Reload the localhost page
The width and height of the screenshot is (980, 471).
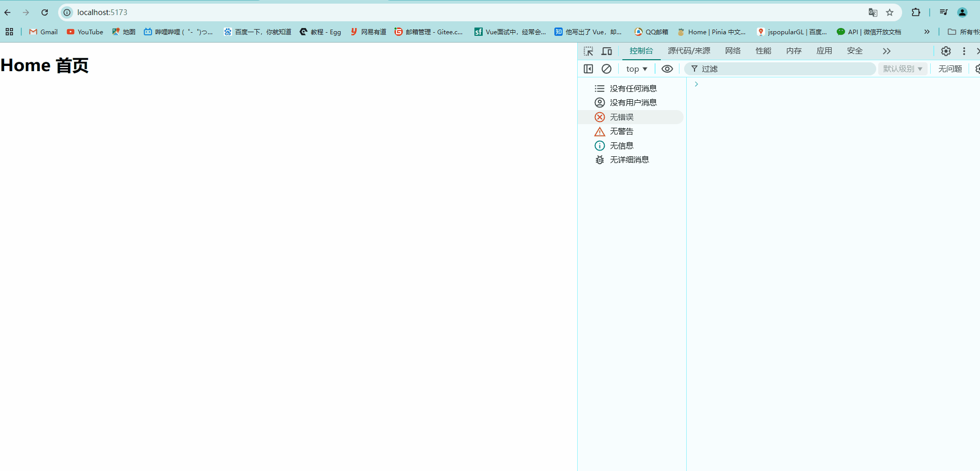coord(45,12)
